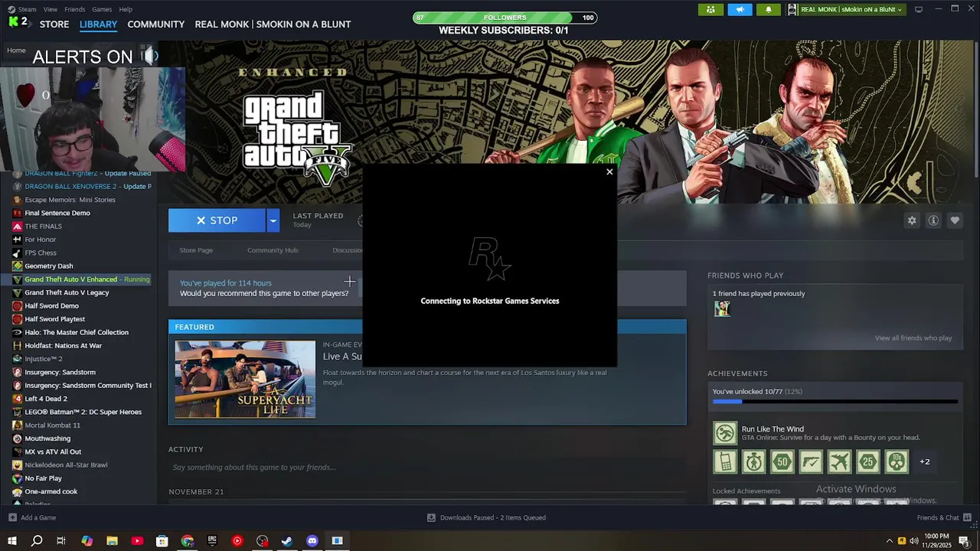Stop the running game
This screenshot has height=551, width=980.
click(x=217, y=220)
